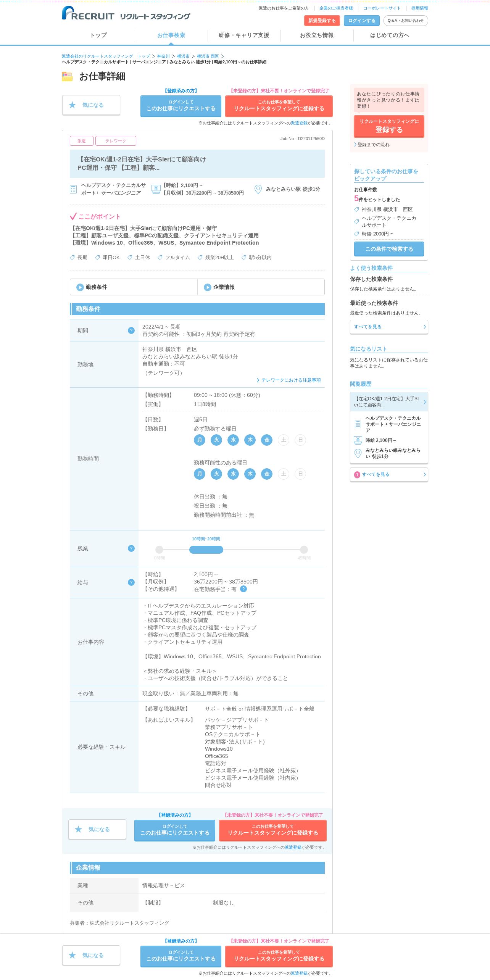Click the play icon beside 企業情報 tab

208,287
